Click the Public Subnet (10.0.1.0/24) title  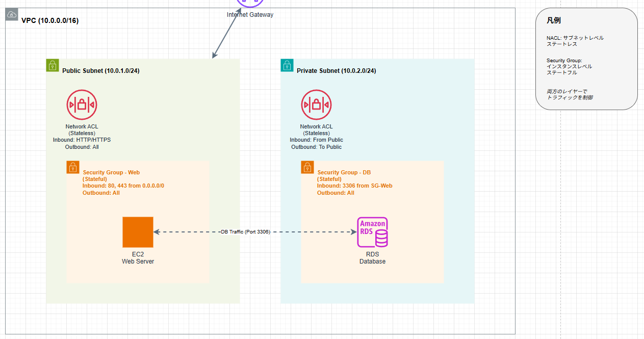coord(100,71)
